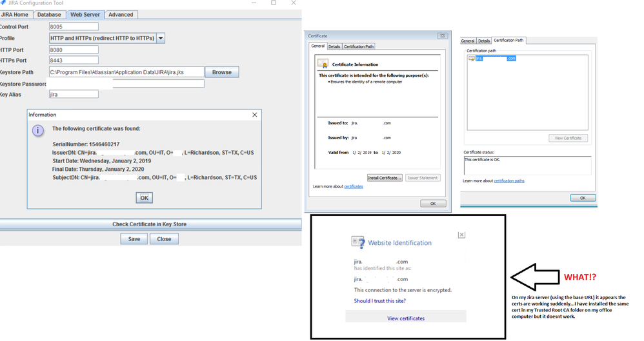644x341 pixels.
Task: Select the jira certificate in Certification path tree
Action: [x=496, y=58]
